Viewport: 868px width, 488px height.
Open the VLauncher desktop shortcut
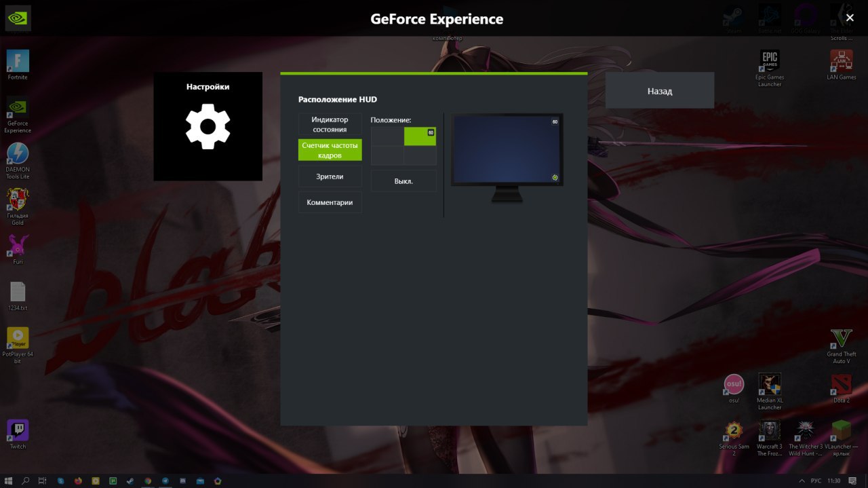[842, 438]
